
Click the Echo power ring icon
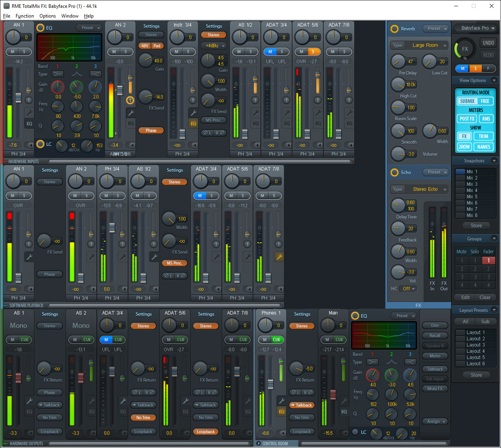tap(394, 172)
